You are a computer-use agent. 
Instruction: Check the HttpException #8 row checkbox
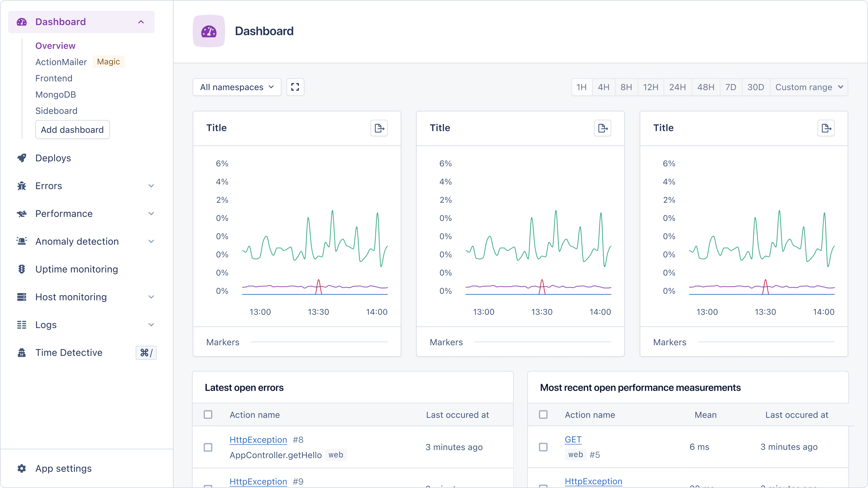pyautogui.click(x=208, y=447)
